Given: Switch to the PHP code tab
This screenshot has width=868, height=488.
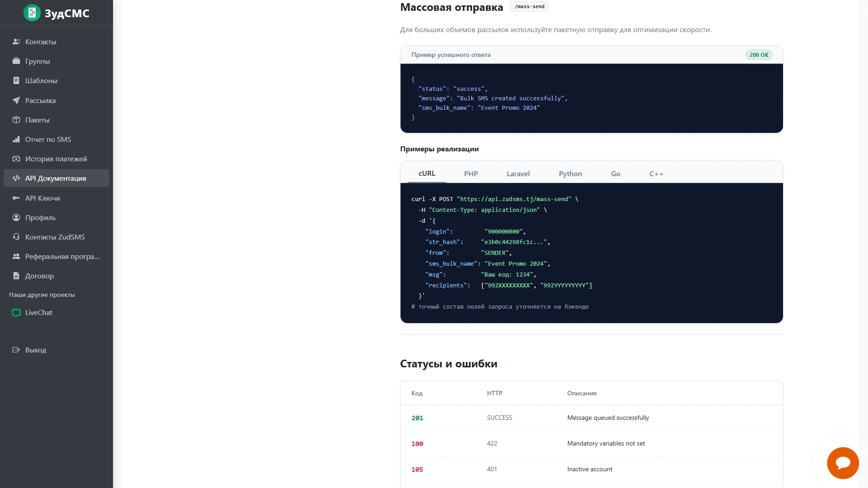Looking at the screenshot, I should (471, 174).
